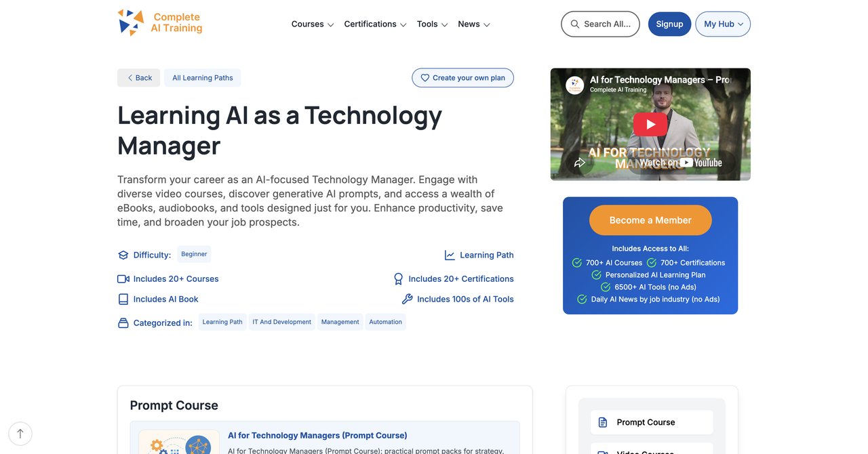Click the Complete AI Training logo
The width and height of the screenshot is (868, 454).
[160, 22]
